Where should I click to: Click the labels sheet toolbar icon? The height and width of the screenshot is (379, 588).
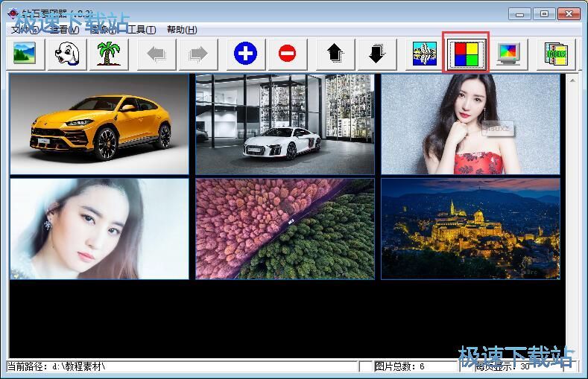tap(556, 54)
